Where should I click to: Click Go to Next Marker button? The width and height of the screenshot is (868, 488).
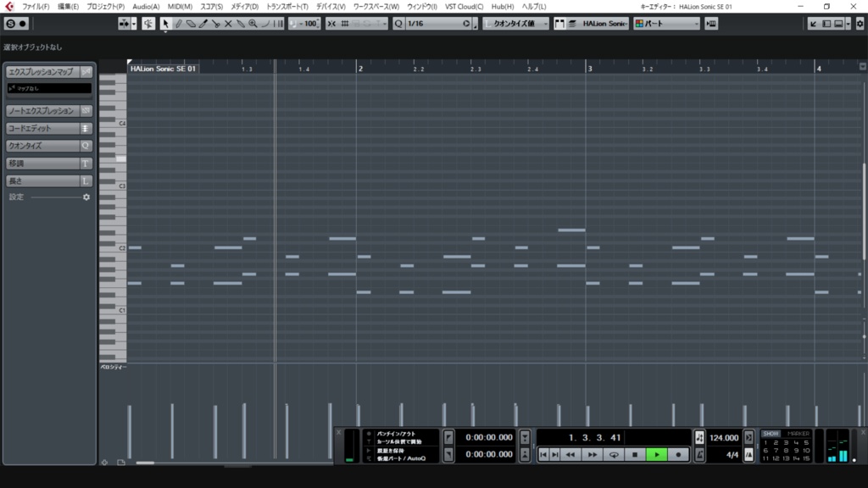554,455
